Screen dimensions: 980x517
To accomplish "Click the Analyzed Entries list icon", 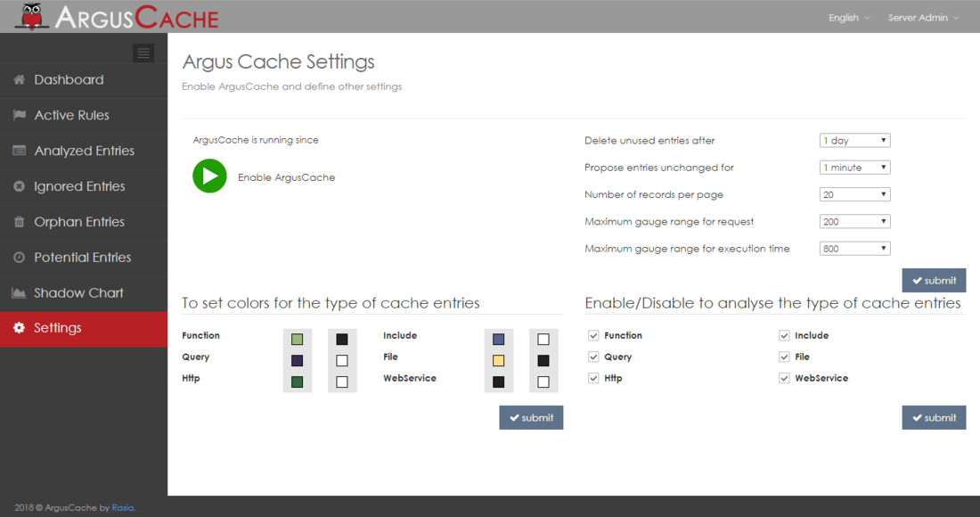I will 20,151.
